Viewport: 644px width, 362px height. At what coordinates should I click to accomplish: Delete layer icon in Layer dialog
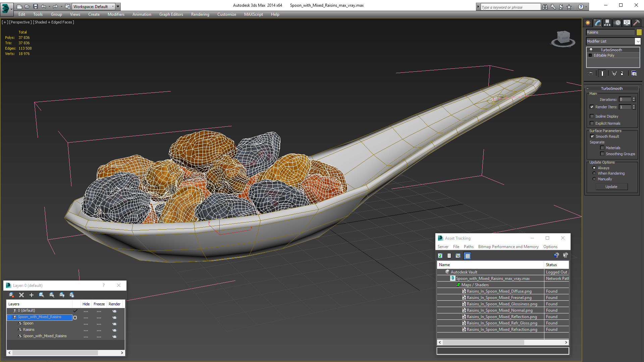pos(21,295)
